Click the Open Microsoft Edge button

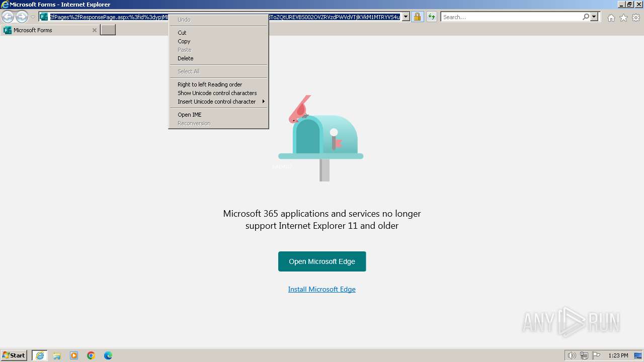322,261
